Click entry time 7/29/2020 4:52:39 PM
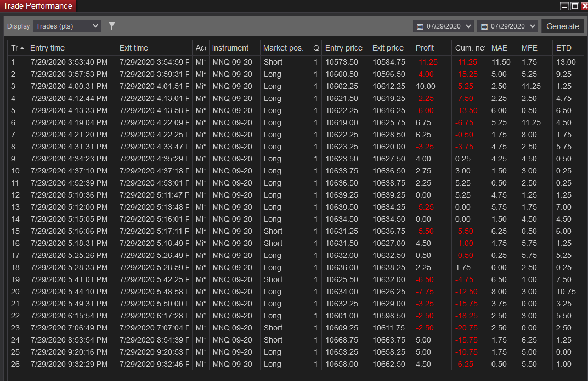The height and width of the screenshot is (381, 588). coord(69,183)
